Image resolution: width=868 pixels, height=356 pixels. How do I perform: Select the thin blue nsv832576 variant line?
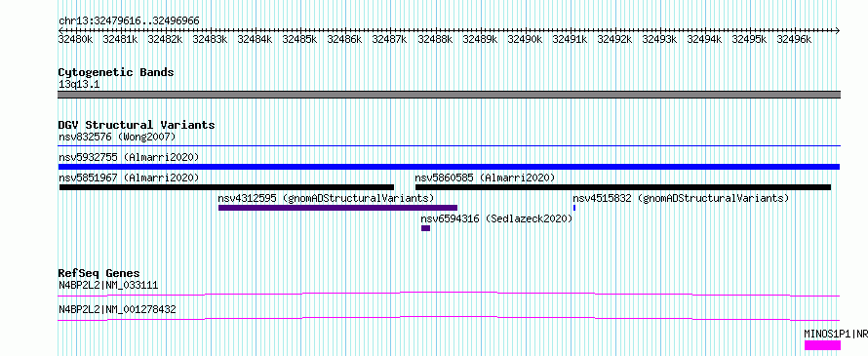(x=449, y=146)
